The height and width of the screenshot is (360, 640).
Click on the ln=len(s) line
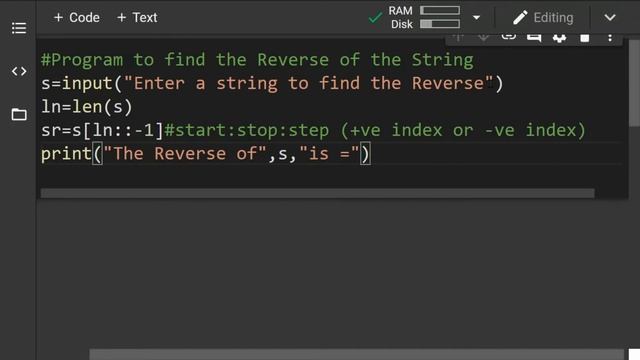pos(87,107)
